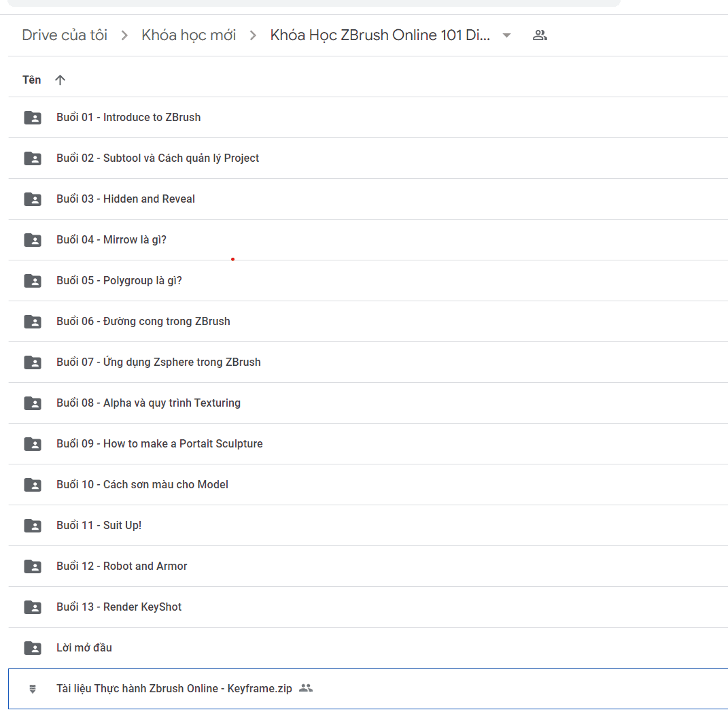Click the shared people icon beside the breadcrumb

[x=540, y=35]
